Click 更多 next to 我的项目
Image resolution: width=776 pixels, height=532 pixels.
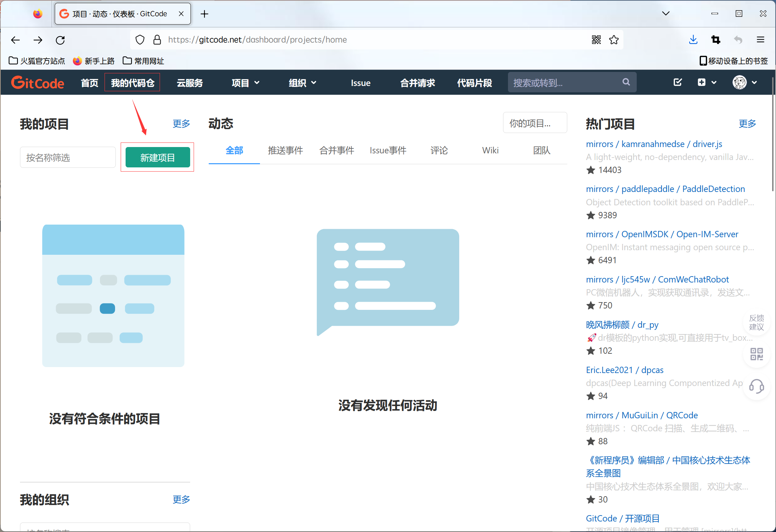pyautogui.click(x=181, y=124)
